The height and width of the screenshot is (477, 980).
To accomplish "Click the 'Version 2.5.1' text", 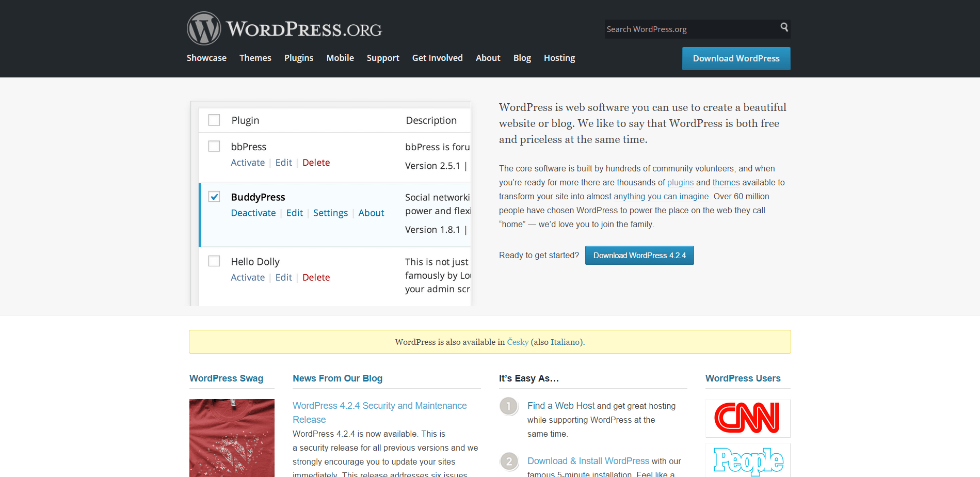I will click(432, 166).
